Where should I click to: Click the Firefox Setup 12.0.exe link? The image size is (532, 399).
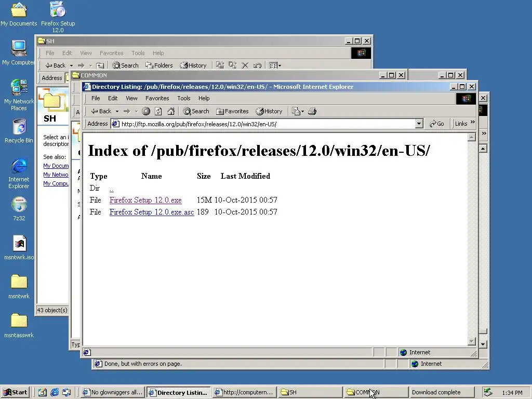[145, 200]
